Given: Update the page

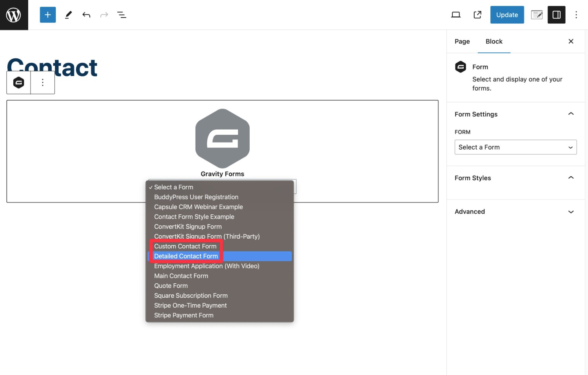Looking at the screenshot, I should 507,15.
